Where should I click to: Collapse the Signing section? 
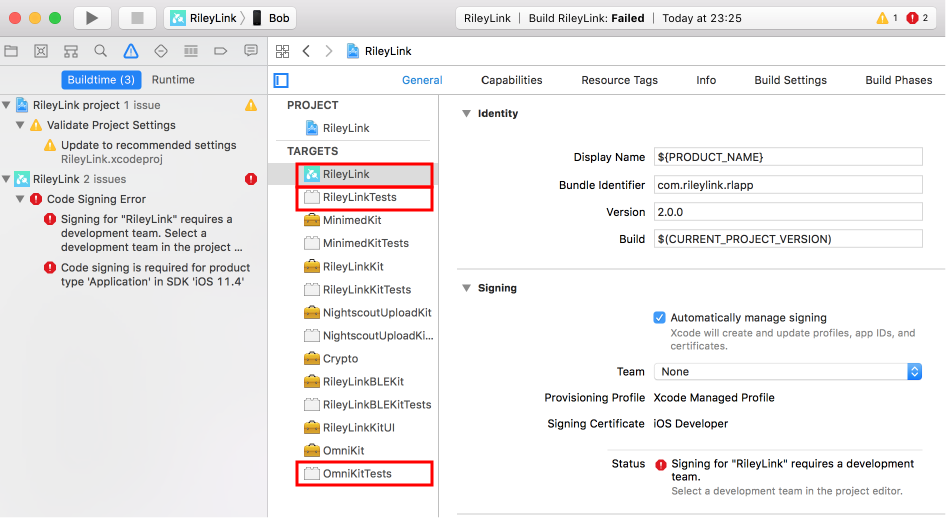466,288
